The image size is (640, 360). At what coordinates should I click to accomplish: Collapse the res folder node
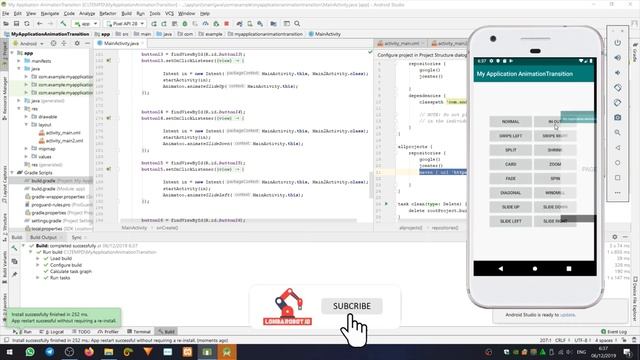[19, 109]
